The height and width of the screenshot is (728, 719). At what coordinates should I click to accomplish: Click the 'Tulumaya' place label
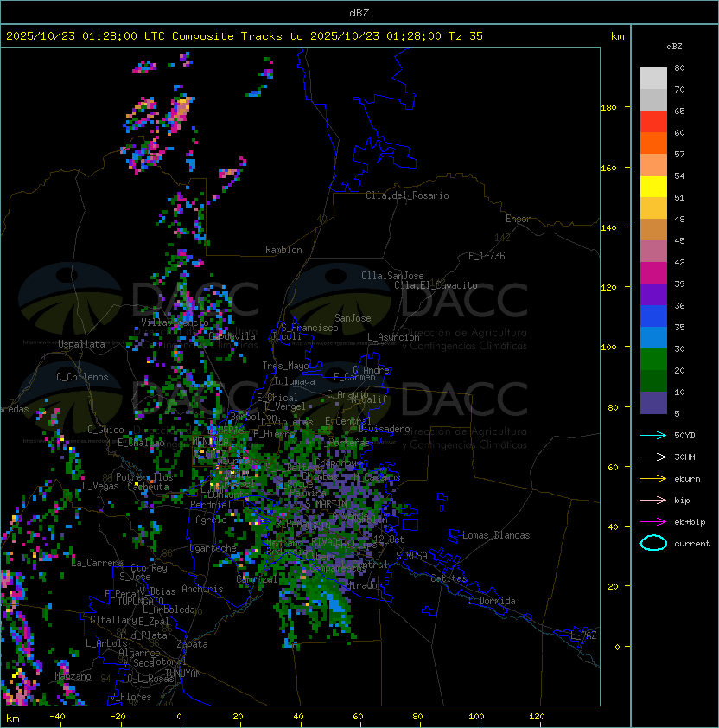click(295, 381)
